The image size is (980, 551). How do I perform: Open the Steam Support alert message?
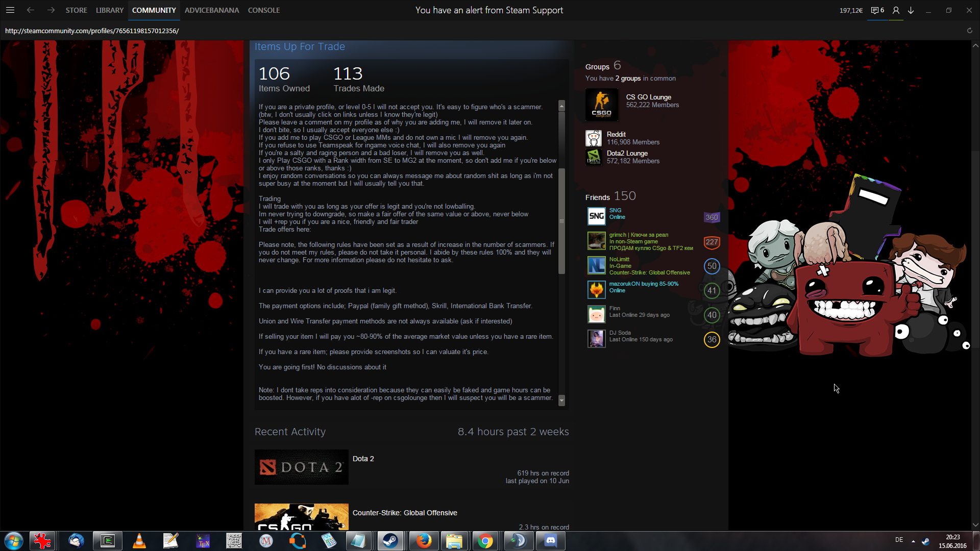(489, 10)
